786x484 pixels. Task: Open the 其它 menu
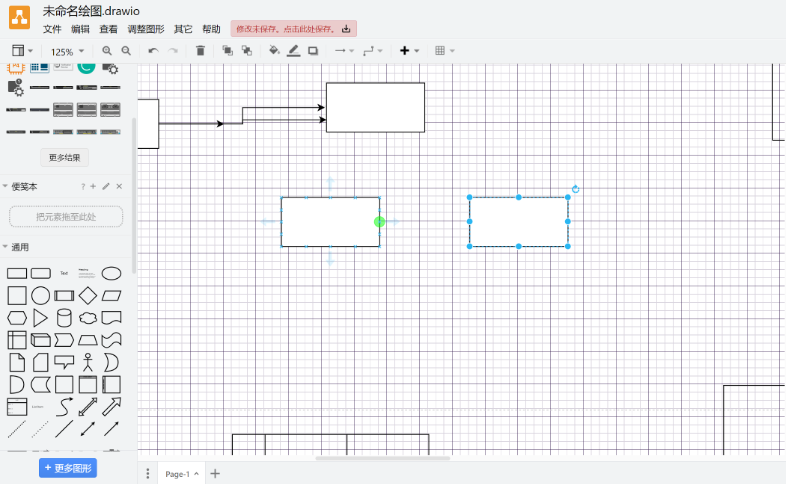(x=183, y=29)
